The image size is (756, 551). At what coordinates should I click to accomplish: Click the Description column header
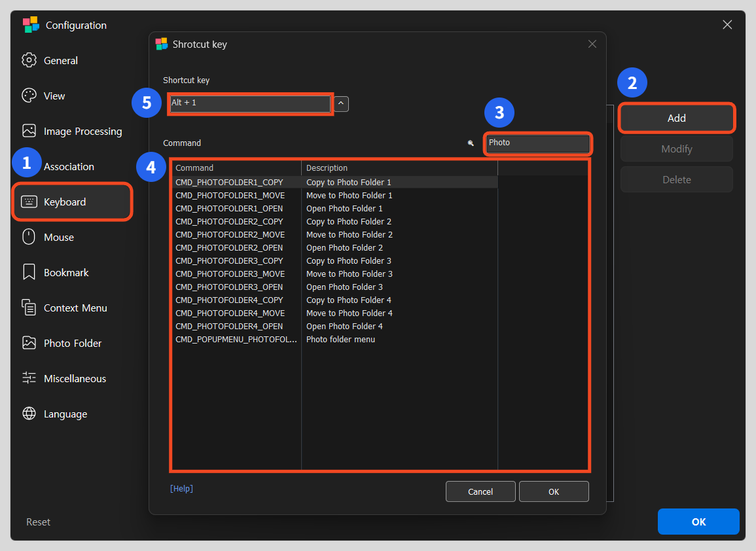coord(399,168)
